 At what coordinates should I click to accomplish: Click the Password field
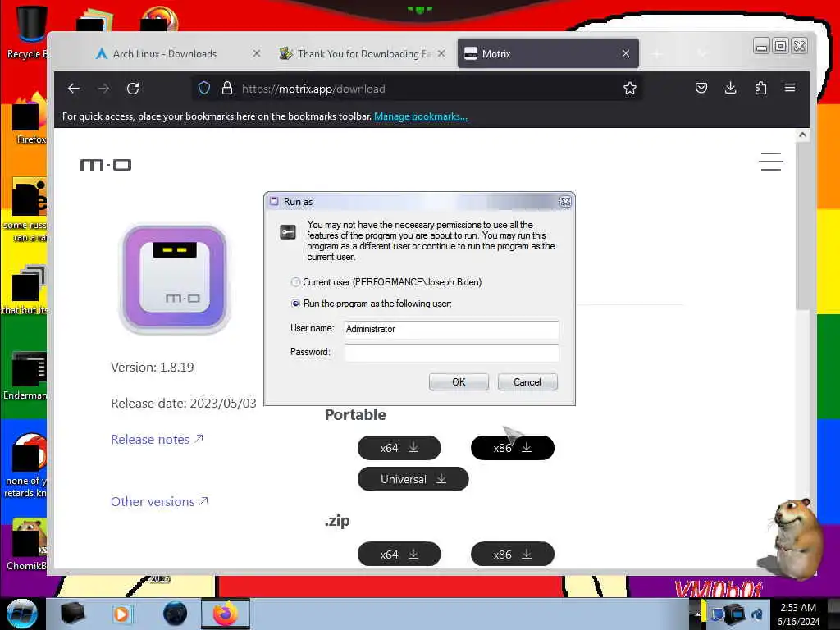[x=452, y=352]
